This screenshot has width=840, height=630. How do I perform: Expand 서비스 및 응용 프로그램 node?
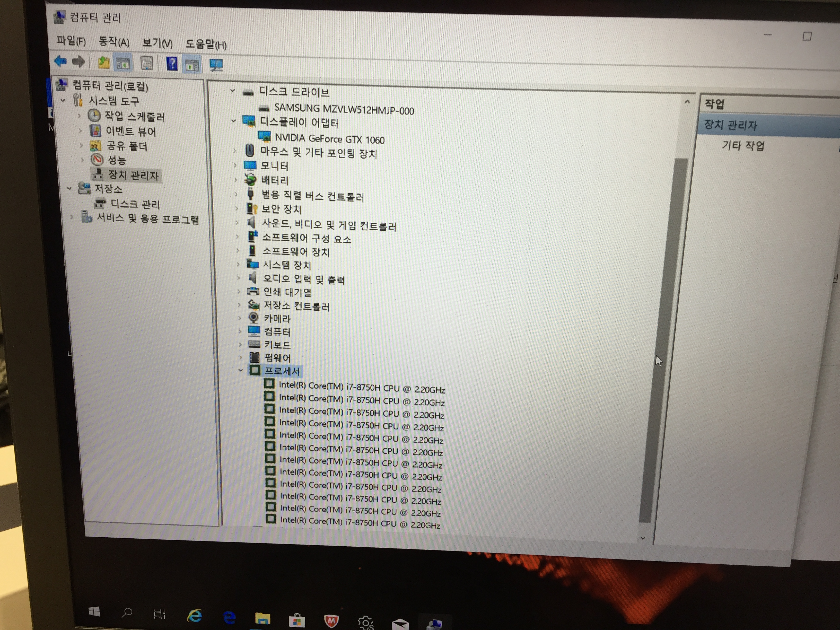pos(72,217)
